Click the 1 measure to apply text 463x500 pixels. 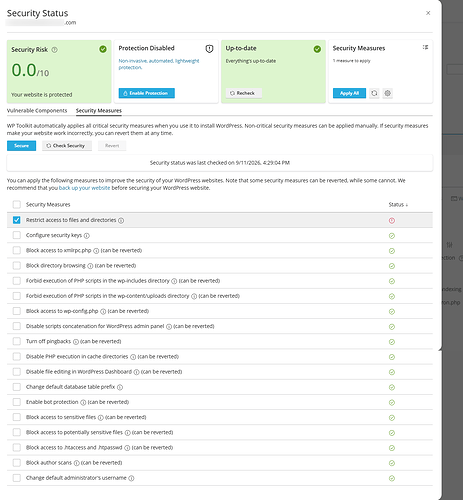(352, 61)
